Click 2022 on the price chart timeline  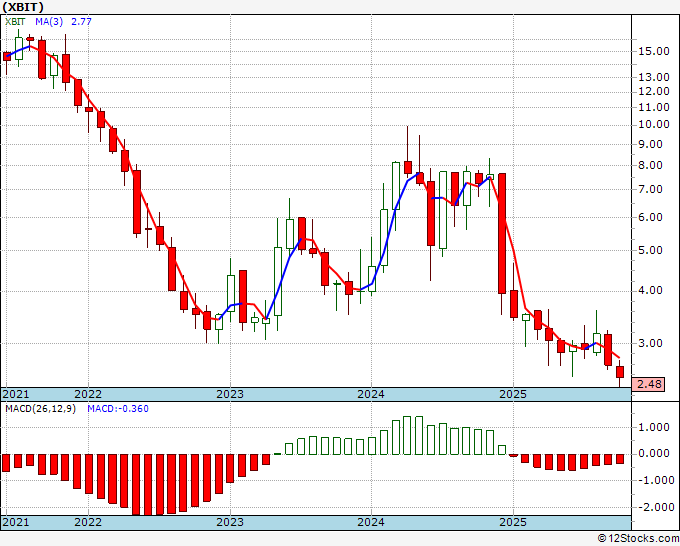coord(88,394)
